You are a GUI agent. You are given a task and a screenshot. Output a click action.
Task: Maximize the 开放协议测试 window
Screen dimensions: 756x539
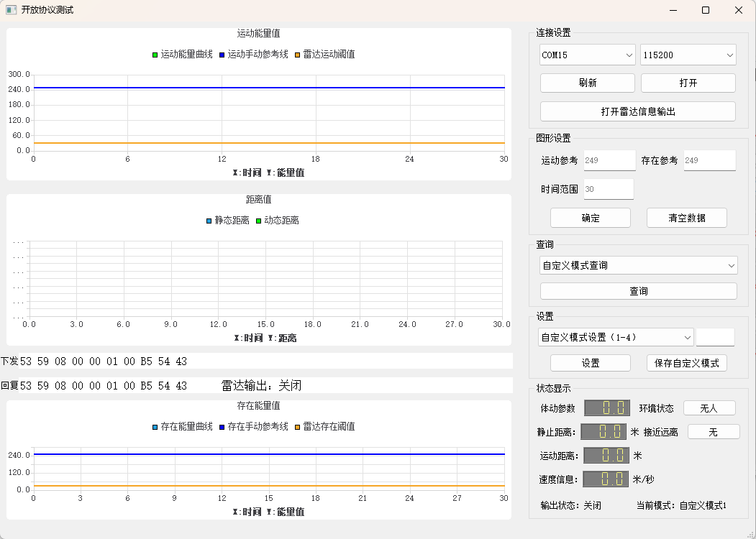706,10
